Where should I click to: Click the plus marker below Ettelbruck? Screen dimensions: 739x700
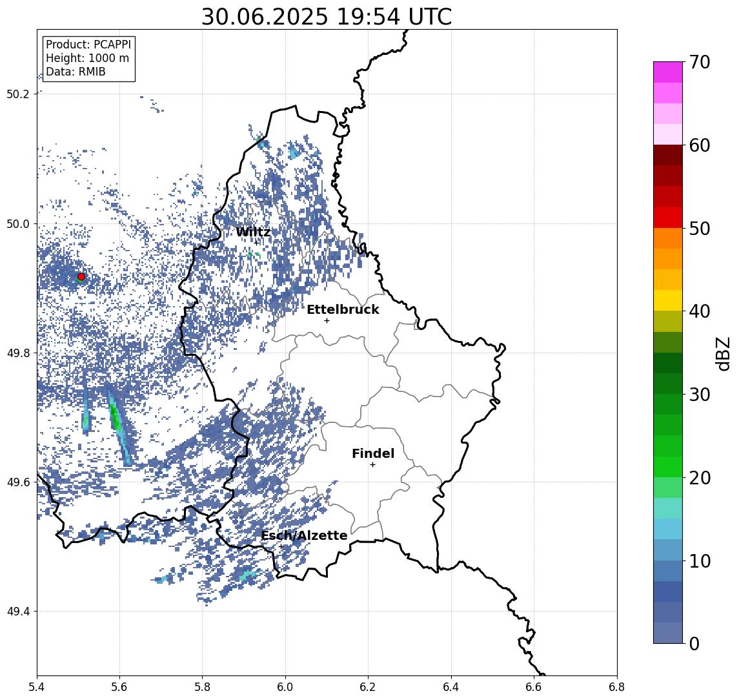pyautogui.click(x=327, y=321)
